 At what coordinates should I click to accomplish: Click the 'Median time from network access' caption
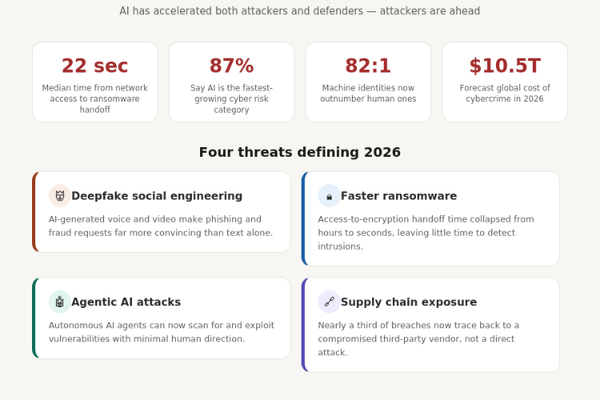95,99
